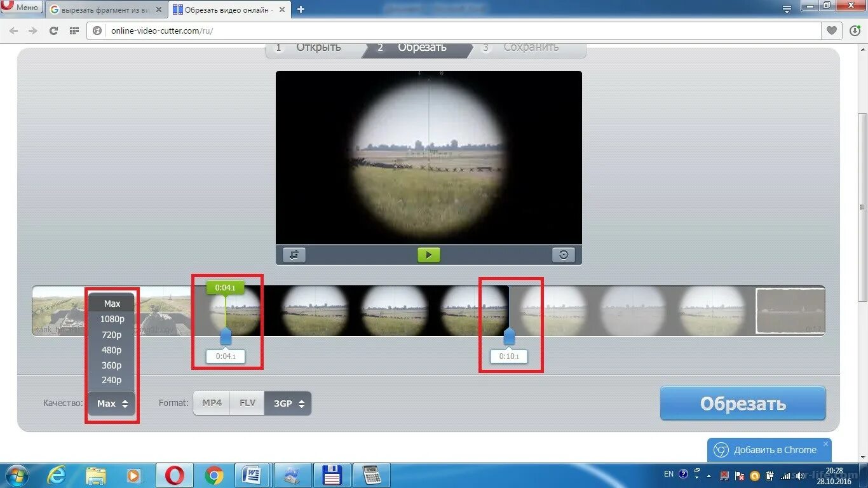Open Windows Media Player from taskbar

pyautogui.click(x=133, y=475)
